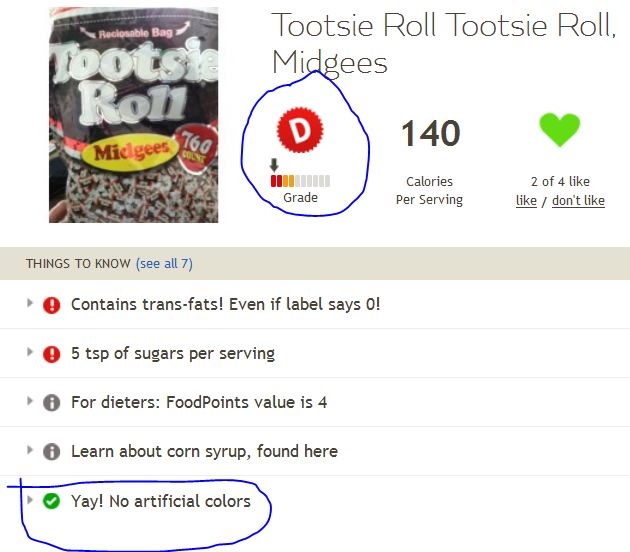The width and height of the screenshot is (630, 552).
Task: Click the green heart like icon
Action: [x=560, y=129]
